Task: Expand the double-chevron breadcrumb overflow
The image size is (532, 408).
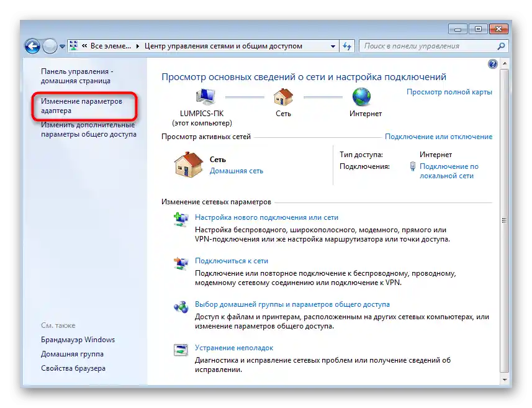Action: click(84, 46)
